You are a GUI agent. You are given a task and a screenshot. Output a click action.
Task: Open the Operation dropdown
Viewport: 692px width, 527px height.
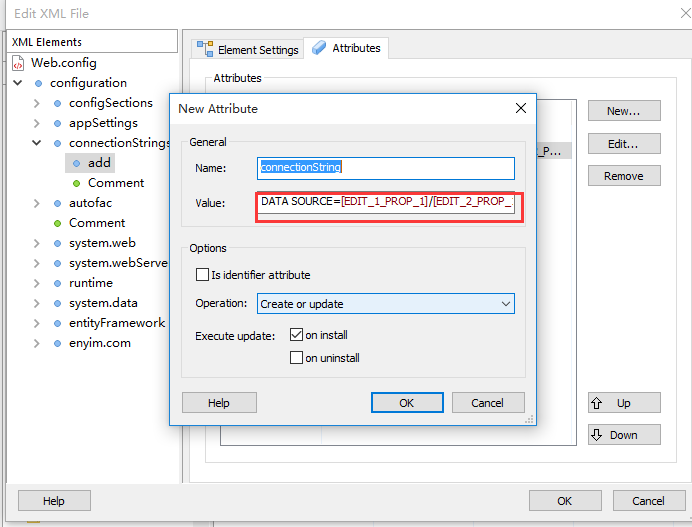[386, 304]
